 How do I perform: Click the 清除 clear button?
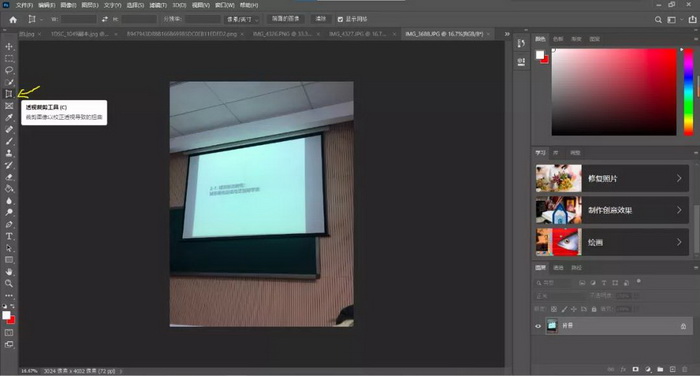coord(321,19)
